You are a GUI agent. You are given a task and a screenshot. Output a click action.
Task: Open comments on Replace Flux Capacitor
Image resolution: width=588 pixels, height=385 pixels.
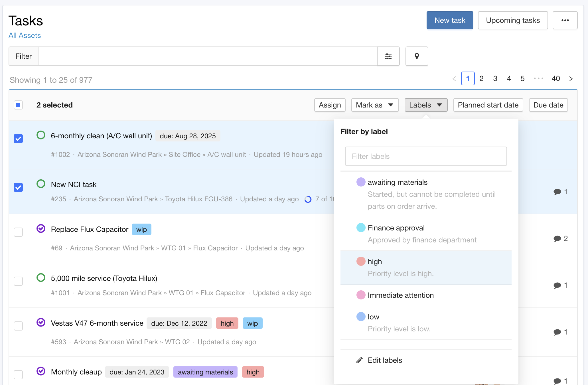tap(560, 238)
